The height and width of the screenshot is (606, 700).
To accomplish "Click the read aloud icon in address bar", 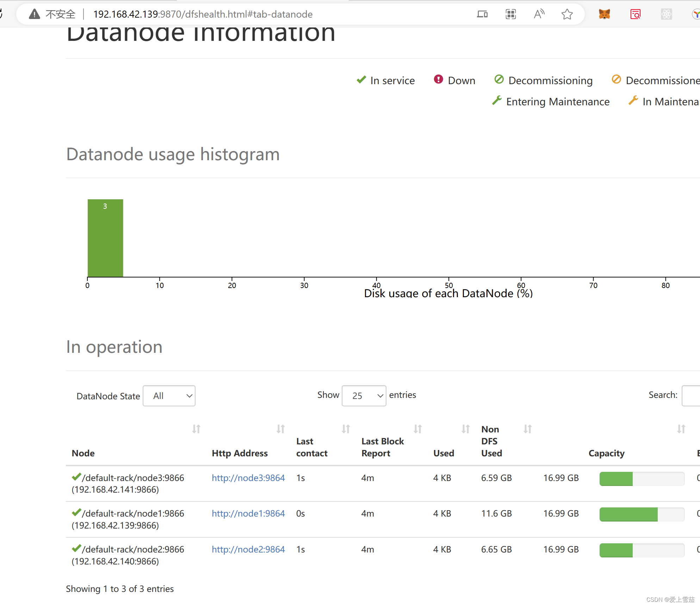I will pos(539,14).
